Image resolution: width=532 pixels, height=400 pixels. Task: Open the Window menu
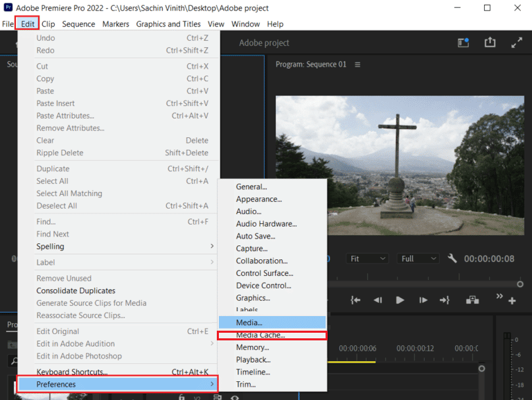(x=245, y=24)
